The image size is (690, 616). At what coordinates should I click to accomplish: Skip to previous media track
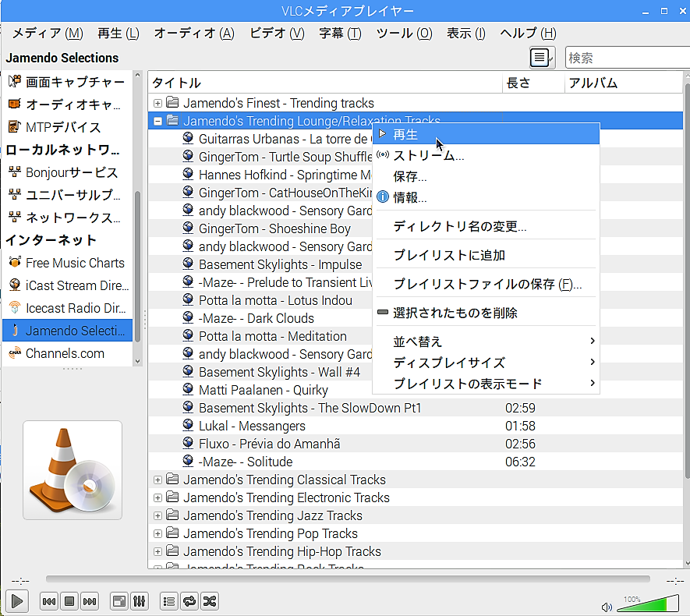49,601
